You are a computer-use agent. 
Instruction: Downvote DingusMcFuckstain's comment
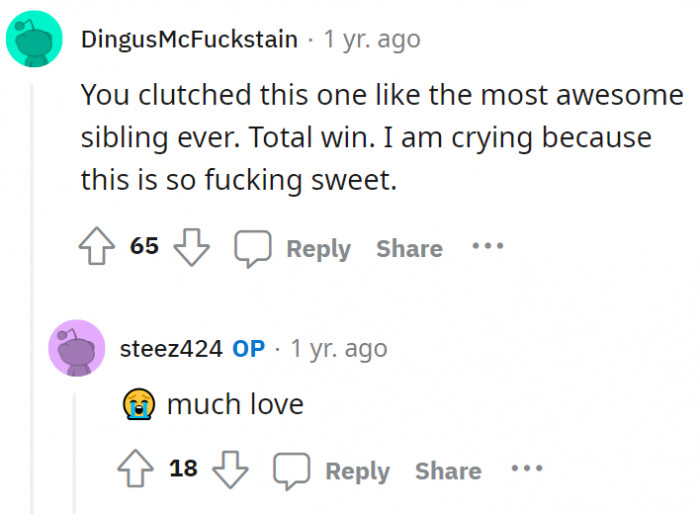pyautogui.click(x=190, y=247)
